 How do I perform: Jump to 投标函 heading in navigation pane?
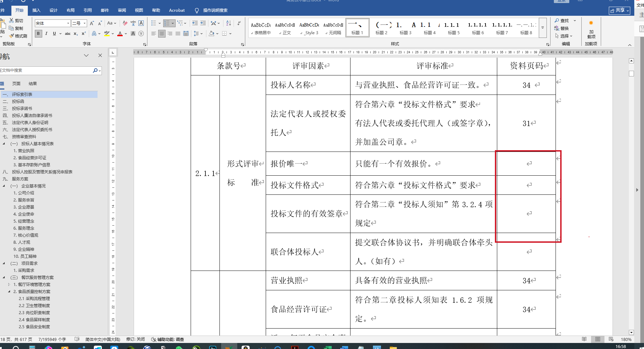18,101
